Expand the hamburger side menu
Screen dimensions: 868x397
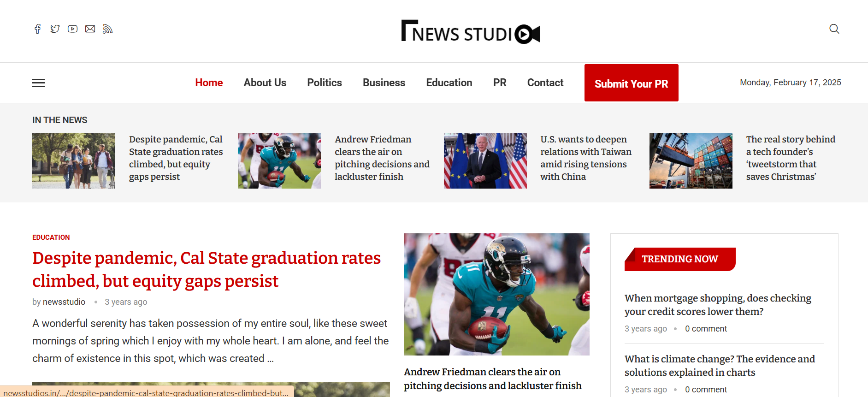point(38,83)
